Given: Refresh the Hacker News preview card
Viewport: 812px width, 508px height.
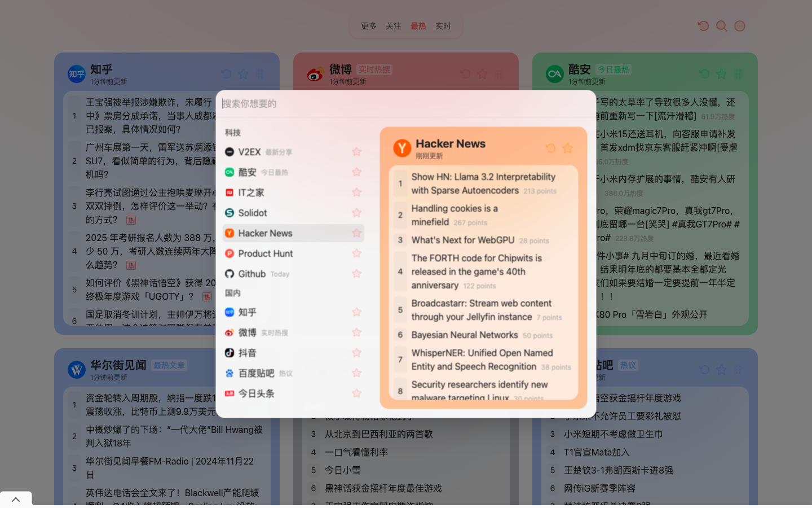Looking at the screenshot, I should coord(550,148).
